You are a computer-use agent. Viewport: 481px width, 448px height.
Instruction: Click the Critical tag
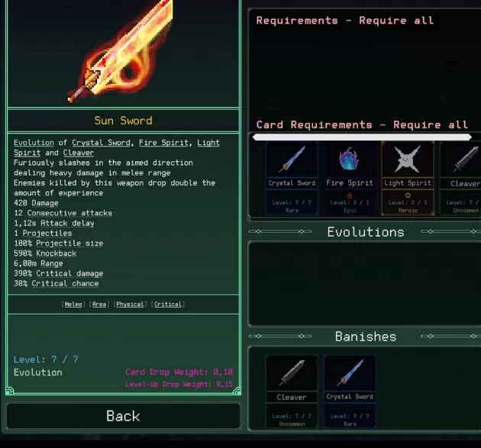[x=168, y=305]
